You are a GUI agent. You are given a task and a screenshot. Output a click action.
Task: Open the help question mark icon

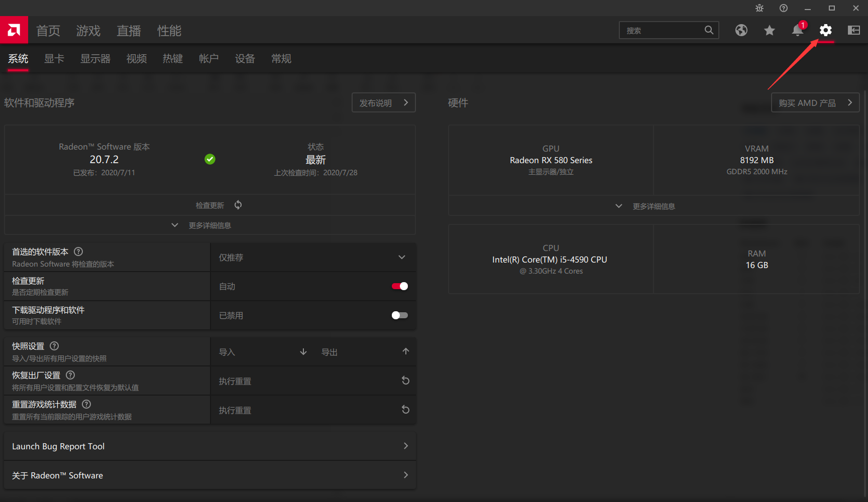(783, 8)
